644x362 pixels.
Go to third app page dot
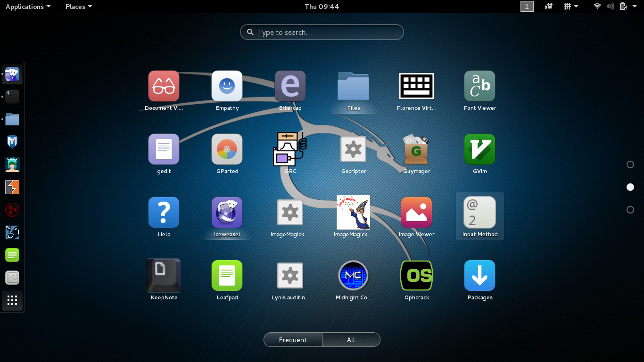[x=630, y=210]
